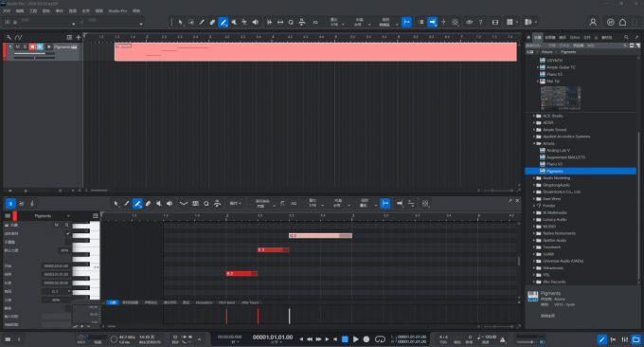644x347 pixels.
Task: Open the track list icon beside add track
Action: point(69,37)
